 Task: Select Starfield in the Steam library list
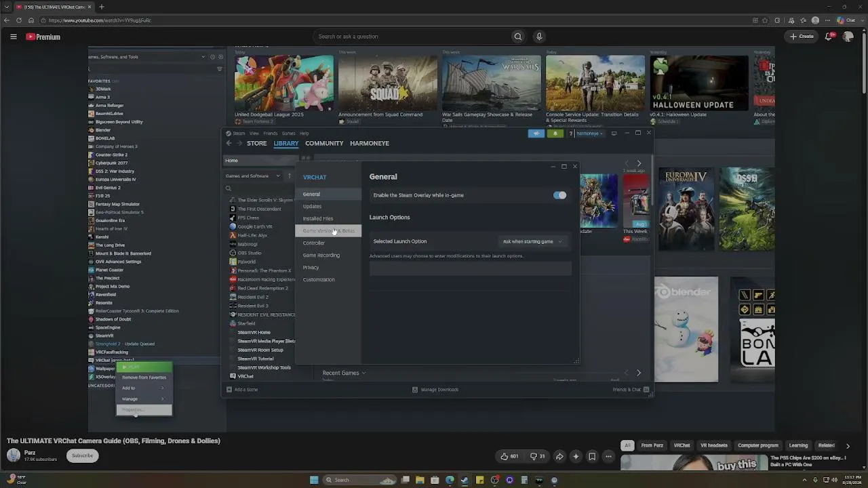246,323
